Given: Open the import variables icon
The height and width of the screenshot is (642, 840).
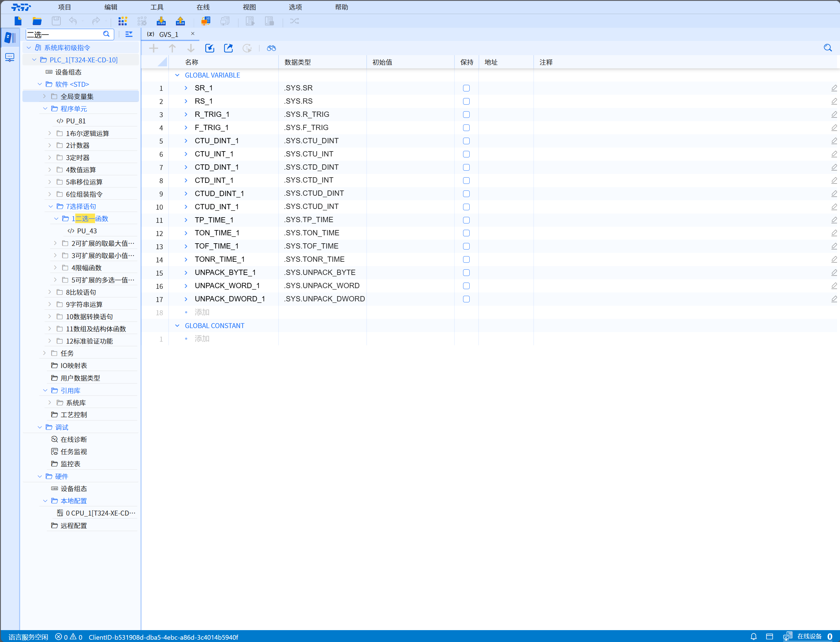Looking at the screenshot, I should [x=210, y=48].
